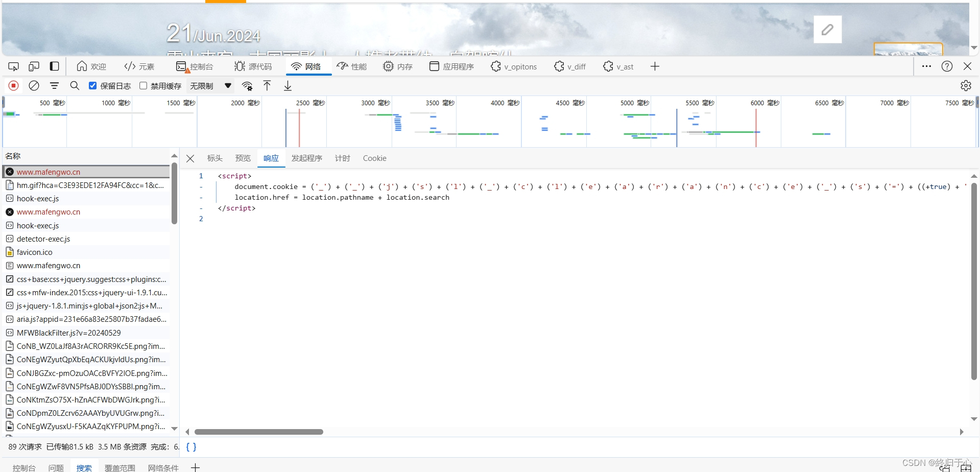Open network conditions wifi icon
980x472 pixels.
pyautogui.click(x=247, y=86)
